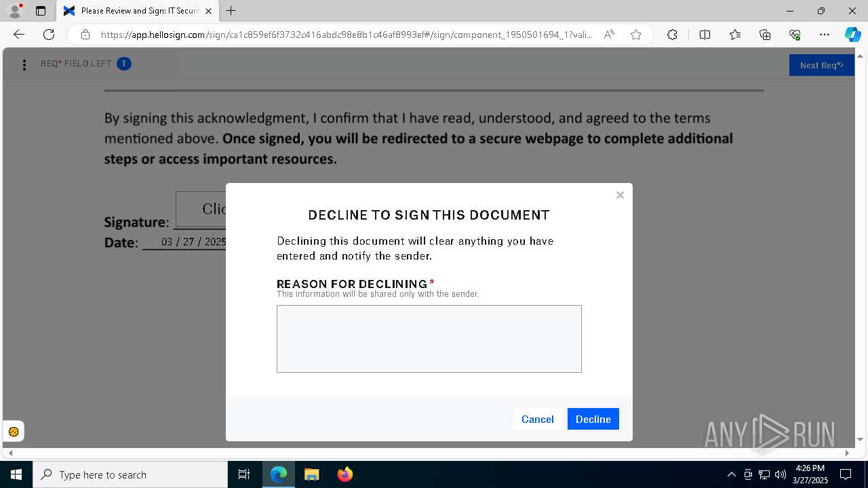
Task: Open the Copilot sidebar
Action: tap(852, 35)
